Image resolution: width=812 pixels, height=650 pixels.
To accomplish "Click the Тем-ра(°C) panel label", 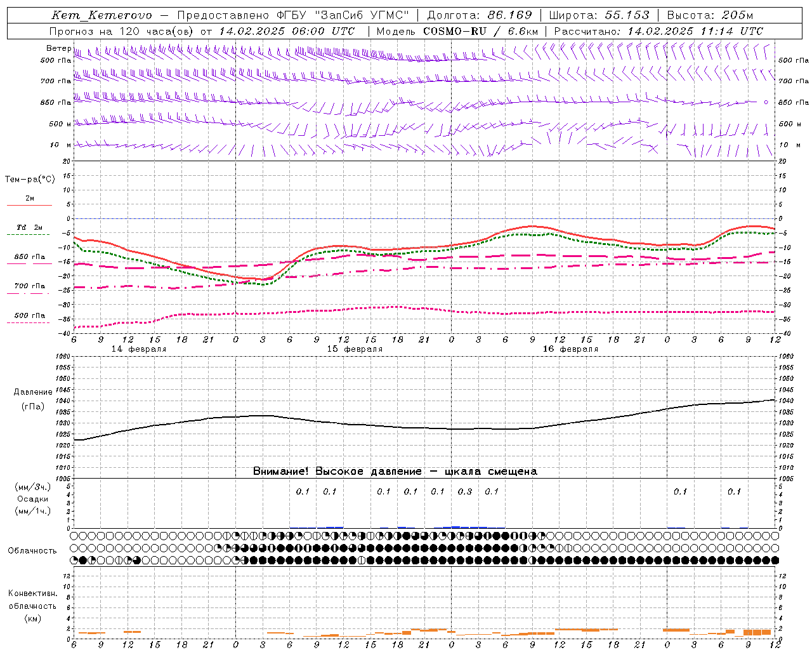I will tap(30, 180).
